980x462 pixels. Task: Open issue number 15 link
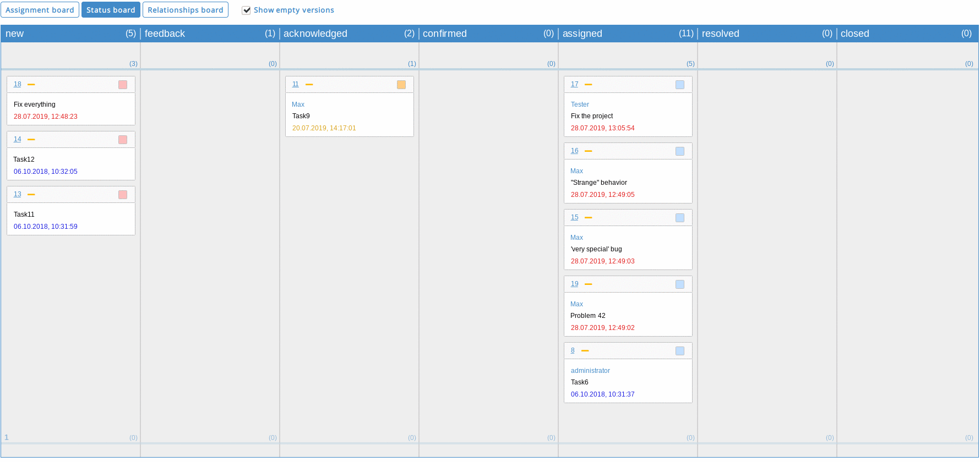tap(574, 217)
